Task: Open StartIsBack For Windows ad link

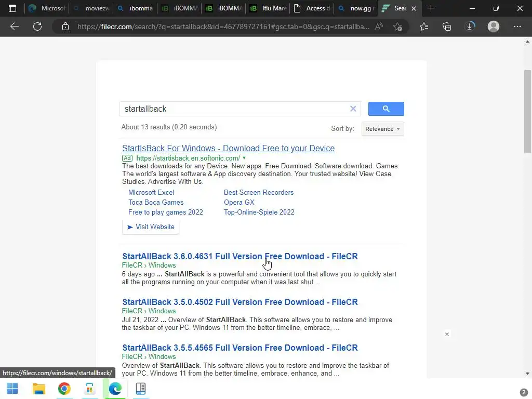Action: 229,148
